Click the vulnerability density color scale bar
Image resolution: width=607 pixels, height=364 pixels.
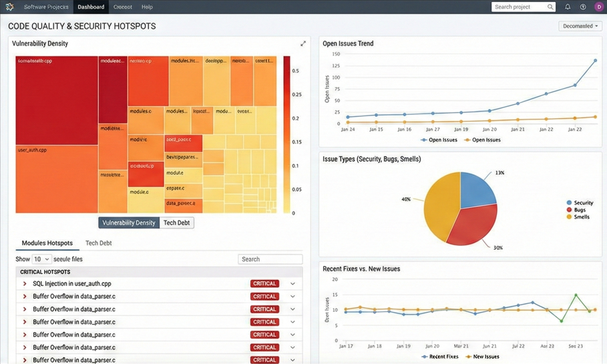coord(286,135)
